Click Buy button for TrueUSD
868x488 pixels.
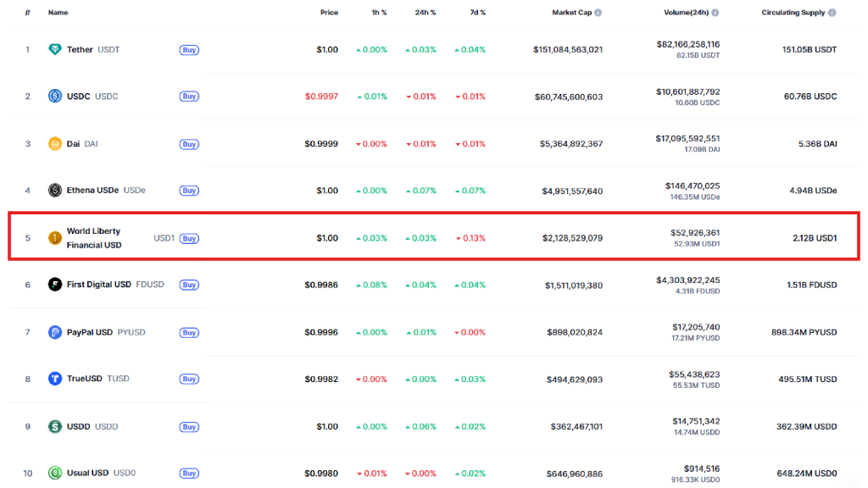(189, 379)
